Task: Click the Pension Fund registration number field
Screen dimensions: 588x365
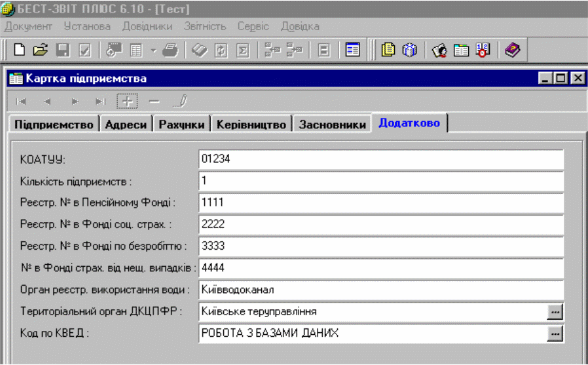Action: [x=380, y=202]
